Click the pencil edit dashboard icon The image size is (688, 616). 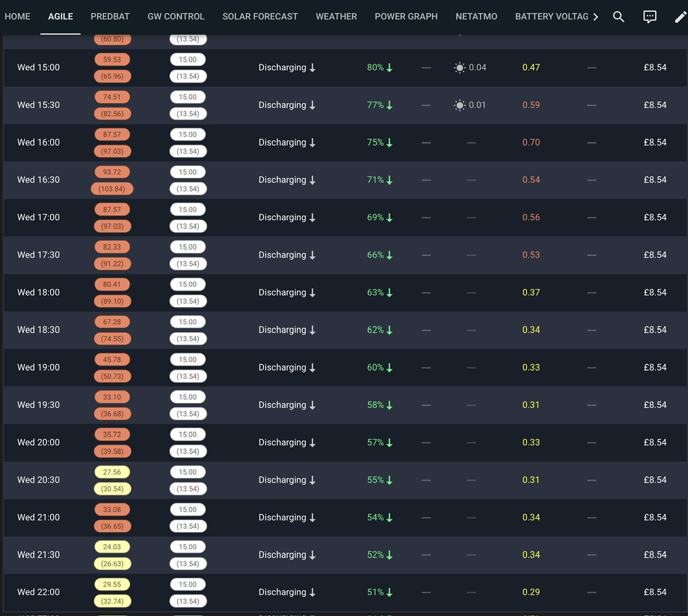pyautogui.click(x=680, y=17)
